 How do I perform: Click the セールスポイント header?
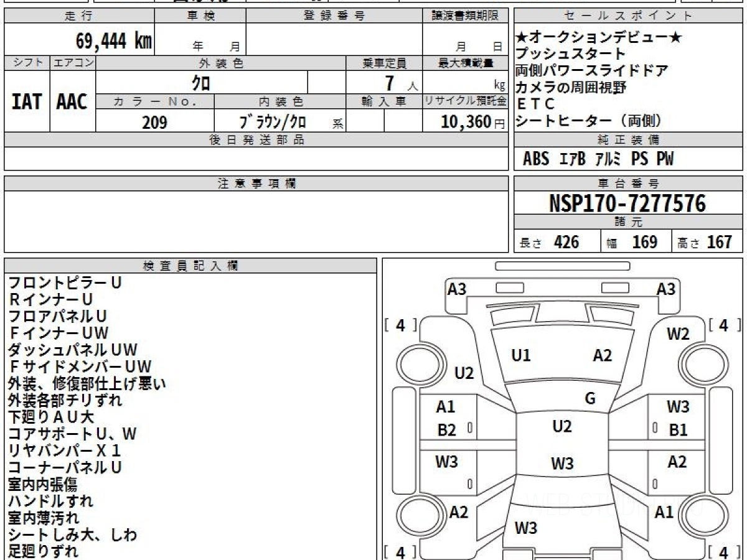tap(628, 16)
